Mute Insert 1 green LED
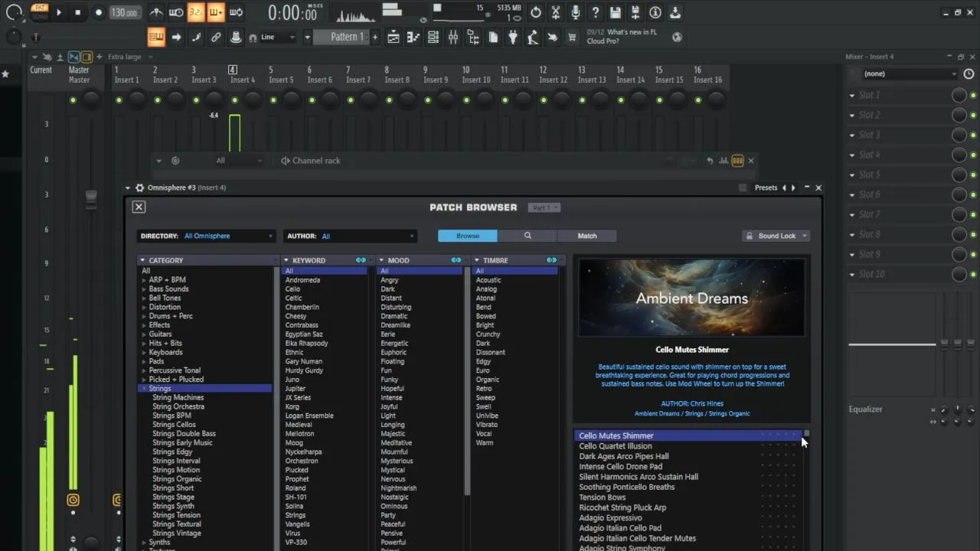The image size is (980, 551). pos(119,100)
